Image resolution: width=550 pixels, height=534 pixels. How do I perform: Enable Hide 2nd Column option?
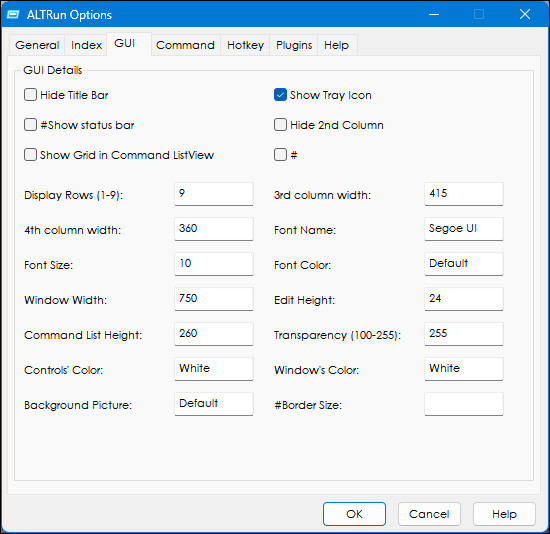pos(280,125)
